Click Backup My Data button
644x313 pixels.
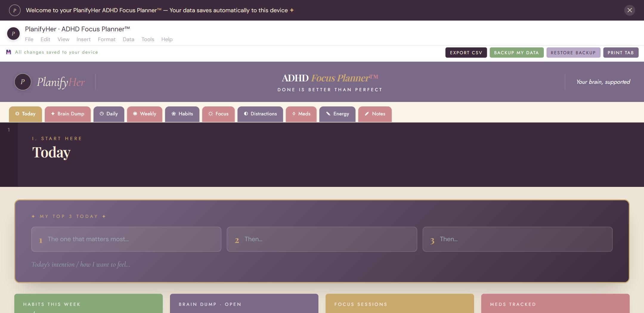coord(516,52)
